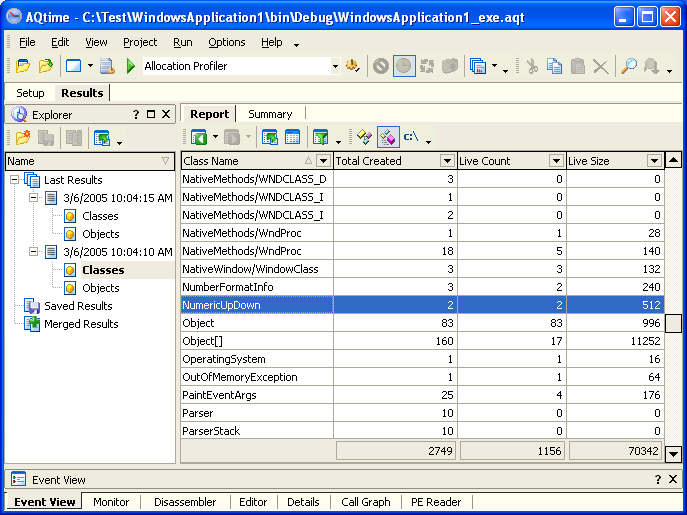Open the Class Name column filter dropdown
This screenshot has height=515, width=687.
(x=323, y=161)
